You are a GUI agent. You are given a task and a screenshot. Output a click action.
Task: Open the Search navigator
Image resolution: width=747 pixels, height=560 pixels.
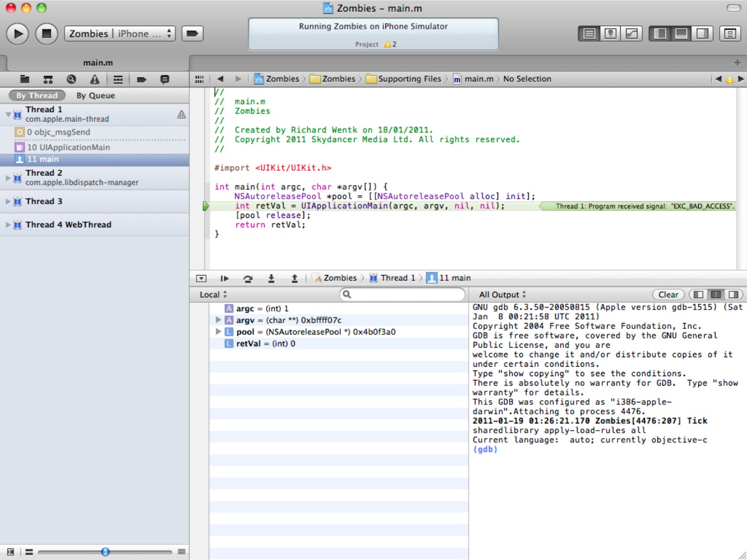coord(71,79)
